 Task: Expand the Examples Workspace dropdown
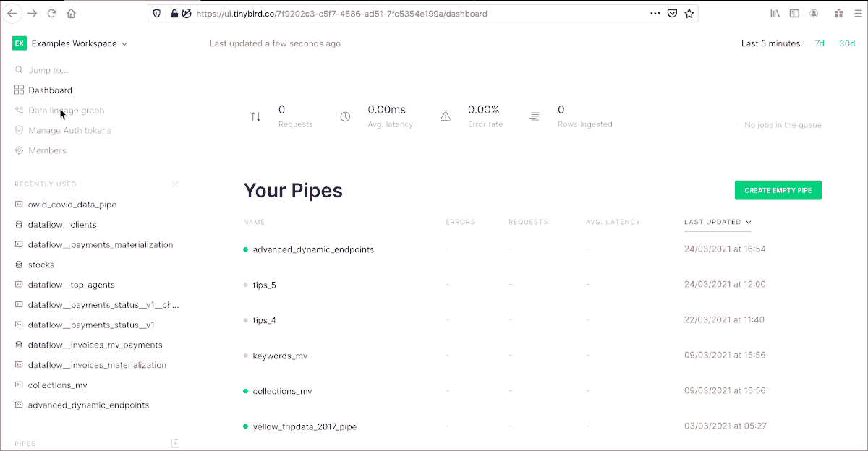click(124, 44)
